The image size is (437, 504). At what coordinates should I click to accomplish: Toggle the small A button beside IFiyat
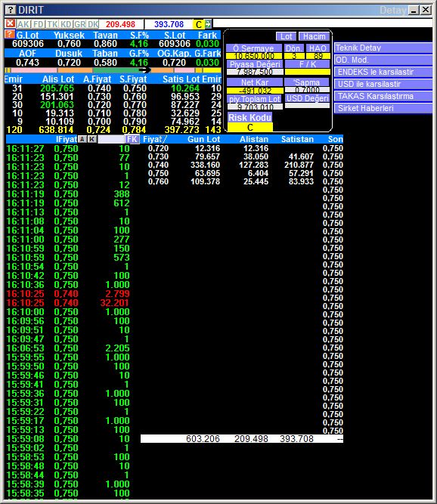pyautogui.click(x=82, y=139)
